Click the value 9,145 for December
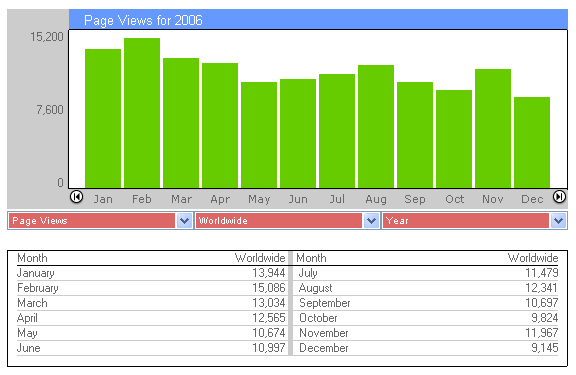 click(544, 348)
